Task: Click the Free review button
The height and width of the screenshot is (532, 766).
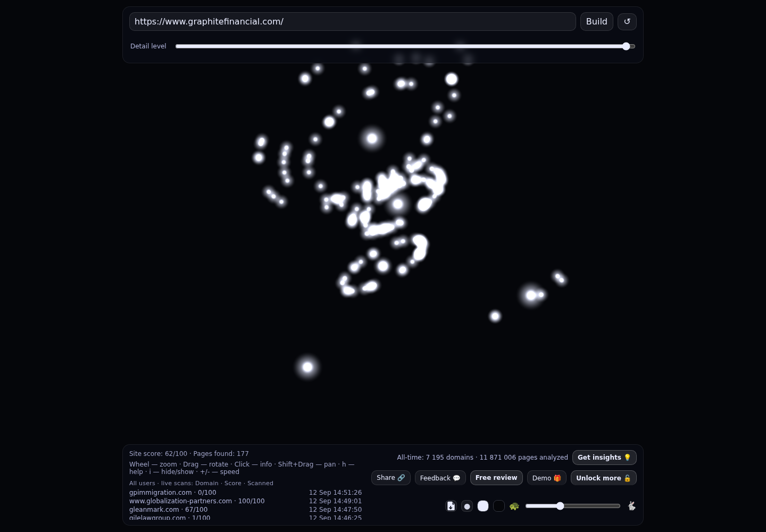Action: pyautogui.click(x=496, y=478)
